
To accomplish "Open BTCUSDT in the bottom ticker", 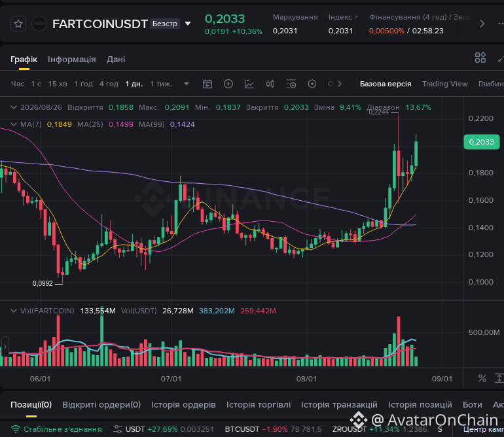I will pos(242,429).
